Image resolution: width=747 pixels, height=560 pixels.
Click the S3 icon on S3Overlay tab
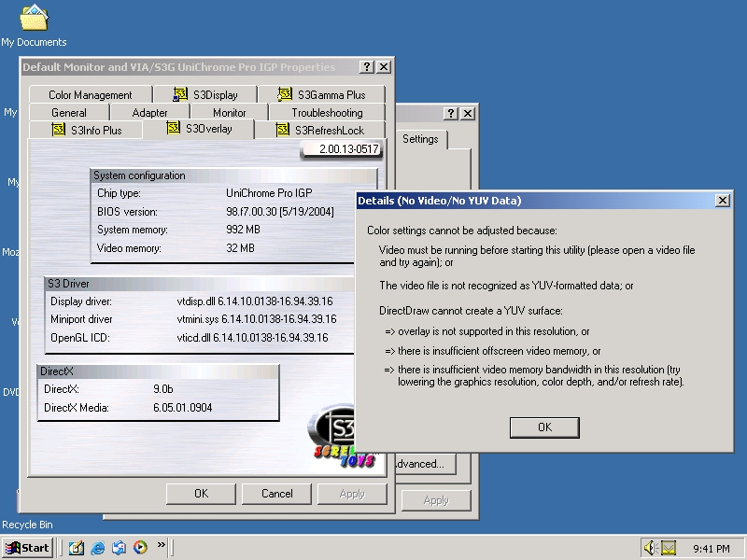(x=173, y=128)
